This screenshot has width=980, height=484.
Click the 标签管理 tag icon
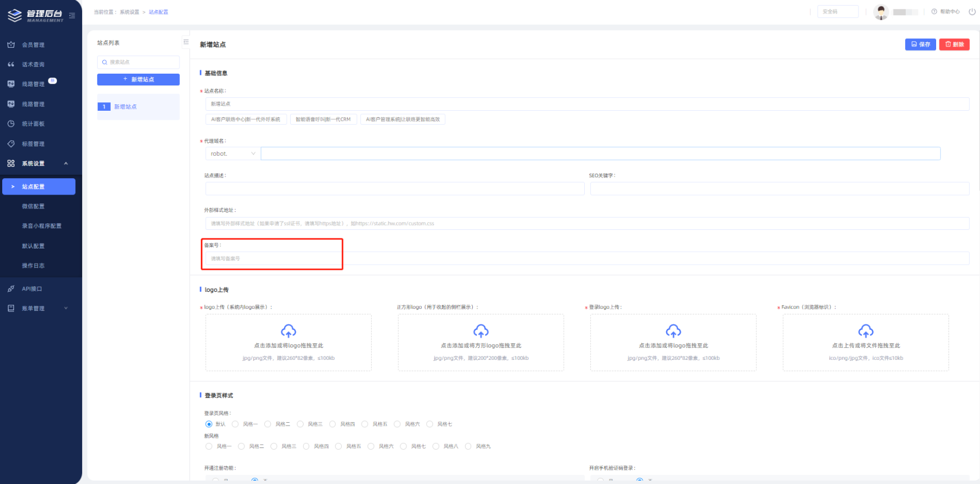click(x=11, y=144)
